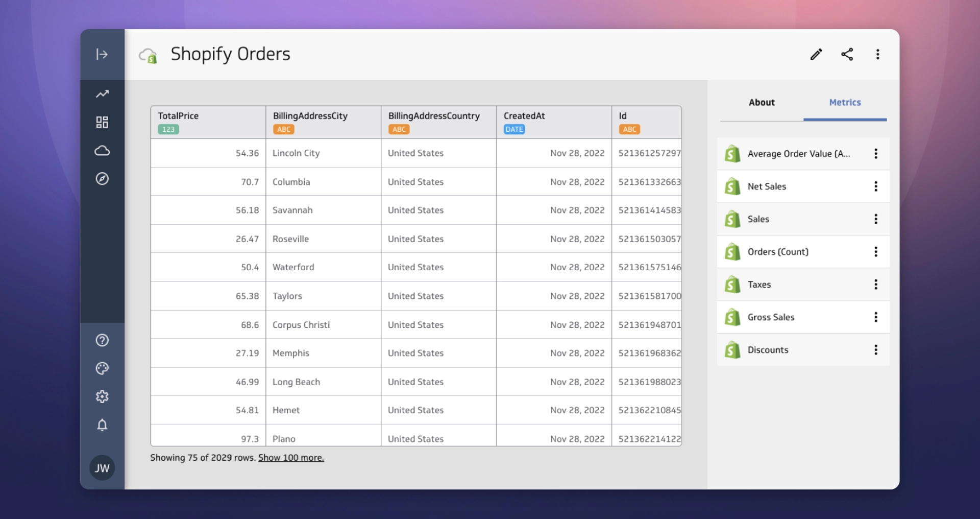Image resolution: width=980 pixels, height=519 pixels.
Task: Click the Shopify icon next to Gross Sales
Action: pyautogui.click(x=732, y=317)
